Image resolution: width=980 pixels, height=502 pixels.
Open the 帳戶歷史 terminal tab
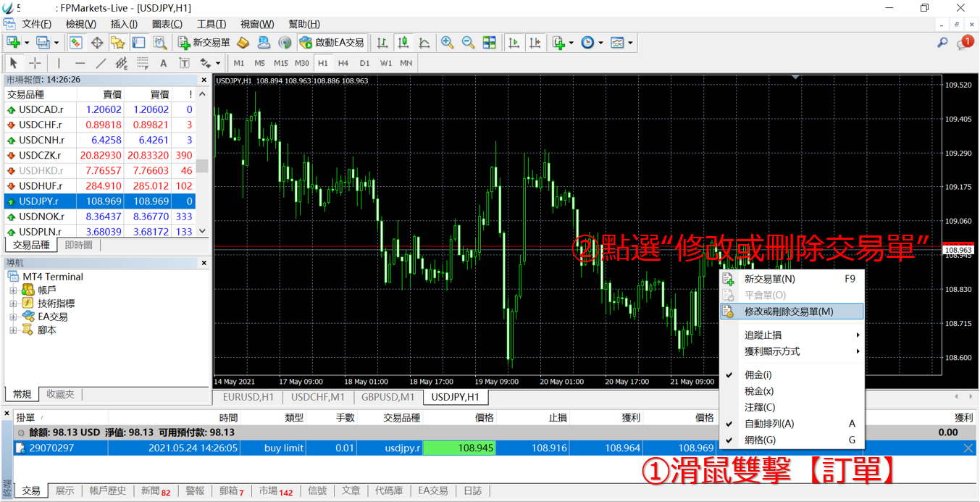coord(107,491)
